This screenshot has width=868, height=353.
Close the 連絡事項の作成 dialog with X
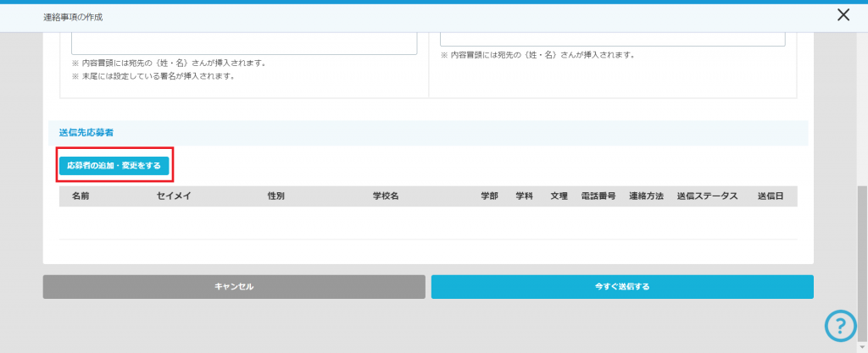pyautogui.click(x=843, y=15)
